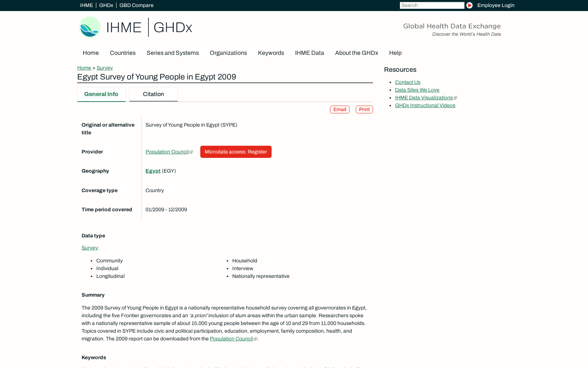The height and width of the screenshot is (368, 588).
Task: Click in the Search input field
Action: coord(432,5)
